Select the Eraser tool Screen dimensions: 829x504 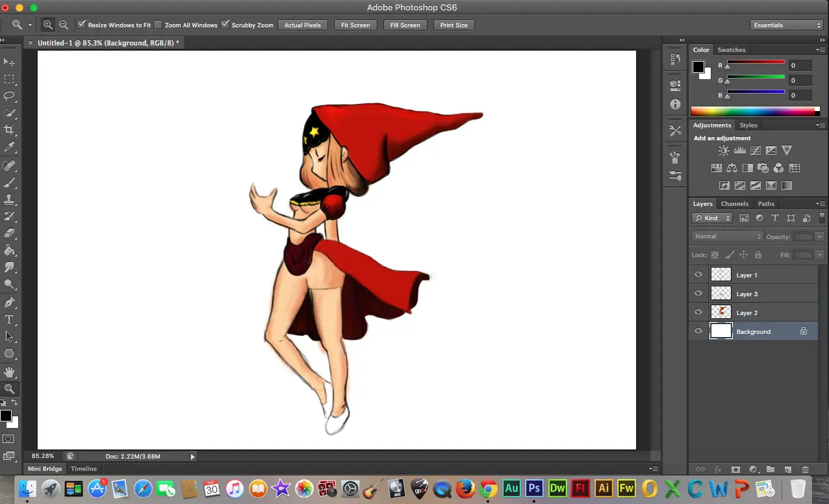9,233
